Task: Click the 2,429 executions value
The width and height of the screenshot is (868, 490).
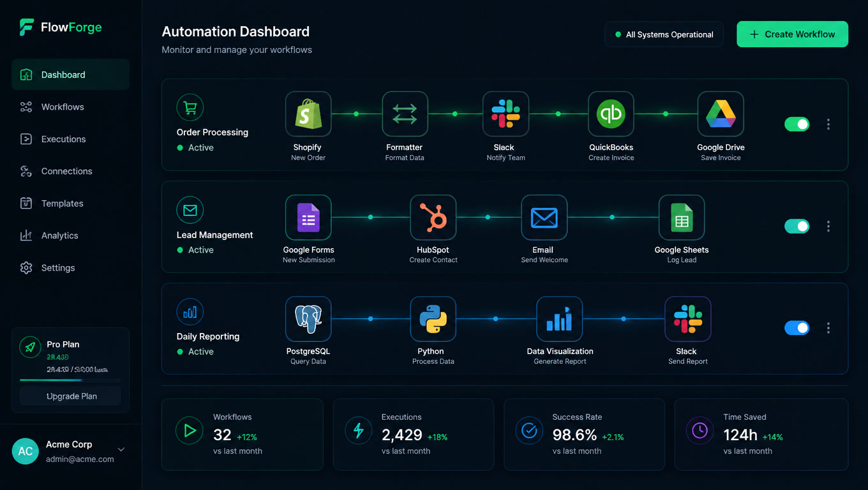Action: (x=402, y=435)
